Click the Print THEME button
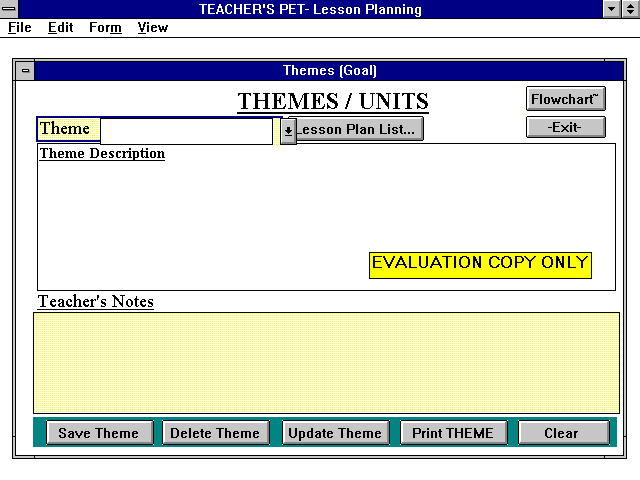Viewport: 640px width, 480px height. pos(454,433)
